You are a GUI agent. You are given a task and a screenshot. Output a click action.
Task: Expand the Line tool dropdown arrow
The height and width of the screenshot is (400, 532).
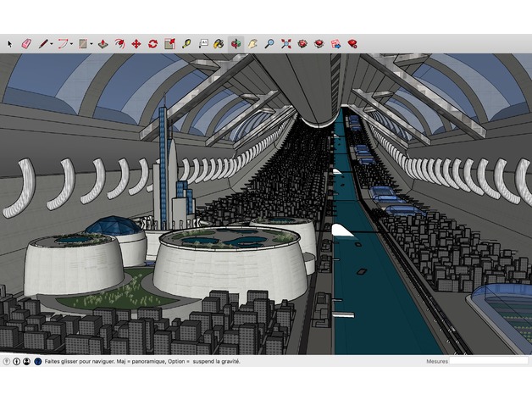(51, 44)
